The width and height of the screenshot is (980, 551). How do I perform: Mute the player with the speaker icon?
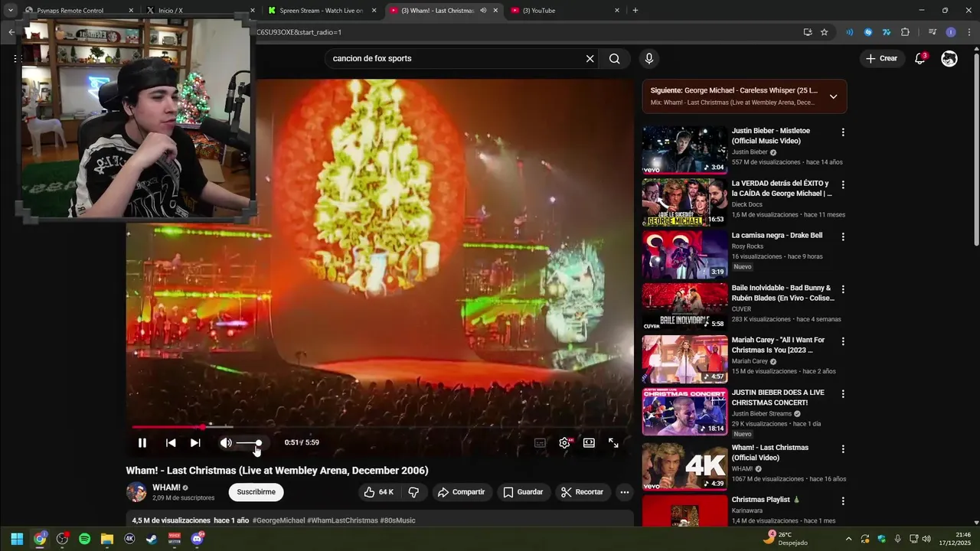pyautogui.click(x=226, y=443)
